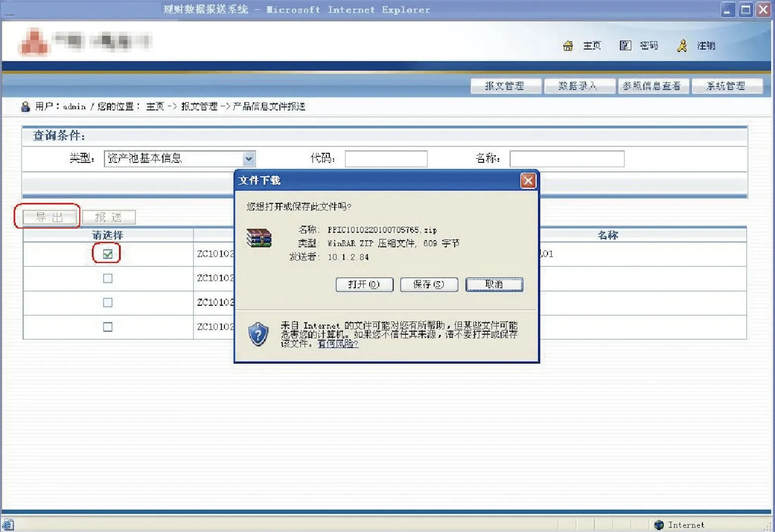The width and height of the screenshot is (775, 532).
Task: Check the second row checkbox
Action: [x=108, y=278]
